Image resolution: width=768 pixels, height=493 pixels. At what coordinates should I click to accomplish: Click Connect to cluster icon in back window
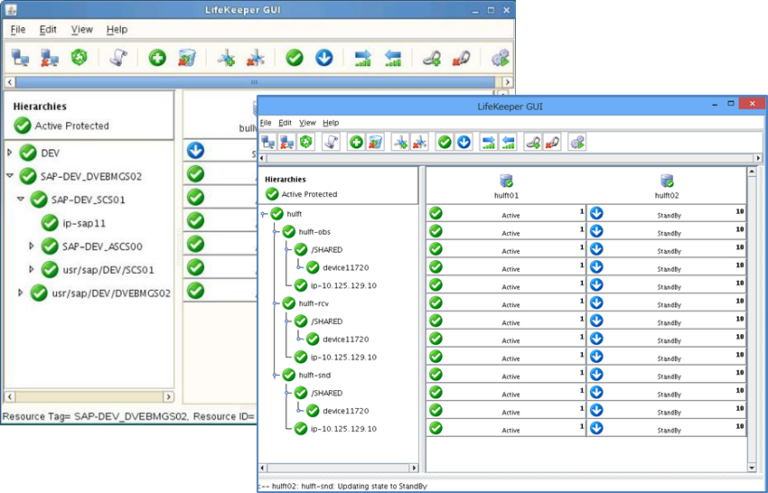point(20,58)
